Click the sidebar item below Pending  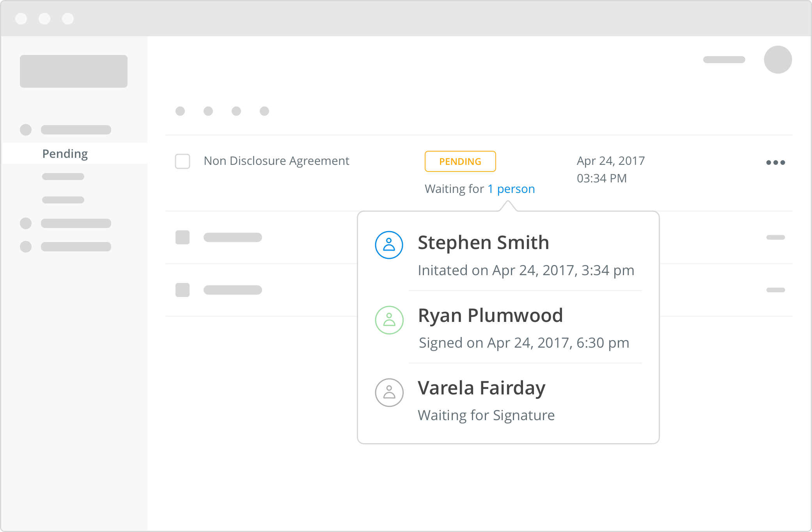(x=63, y=177)
